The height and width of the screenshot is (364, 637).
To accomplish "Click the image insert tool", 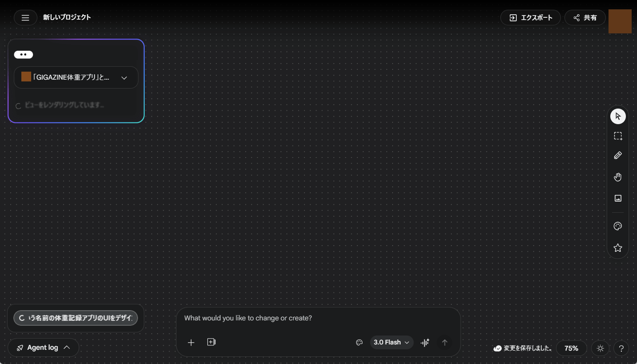I will pyautogui.click(x=617, y=198).
